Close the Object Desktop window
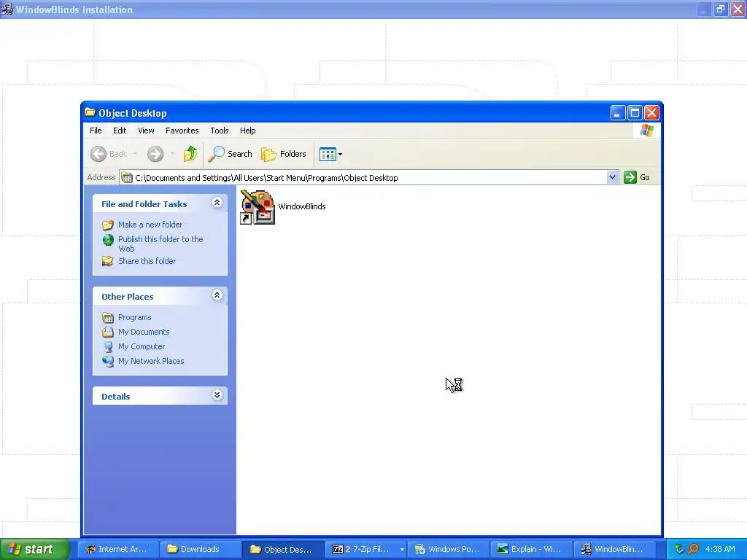The height and width of the screenshot is (560, 747). pos(651,113)
